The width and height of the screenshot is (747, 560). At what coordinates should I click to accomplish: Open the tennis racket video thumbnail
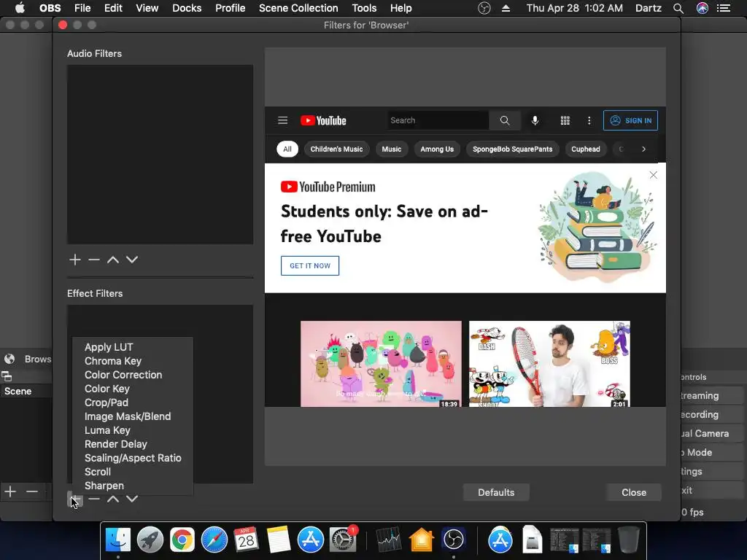[549, 364]
